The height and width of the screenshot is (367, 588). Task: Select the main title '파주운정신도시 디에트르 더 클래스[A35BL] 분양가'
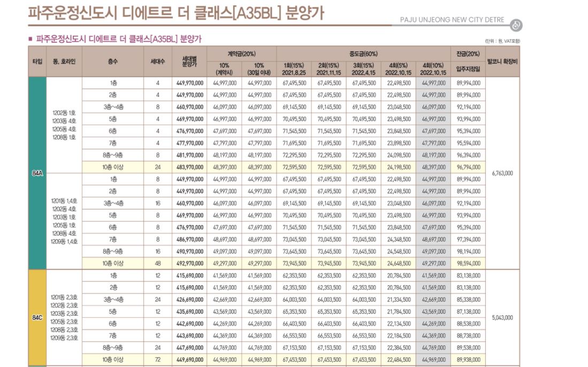176,12
